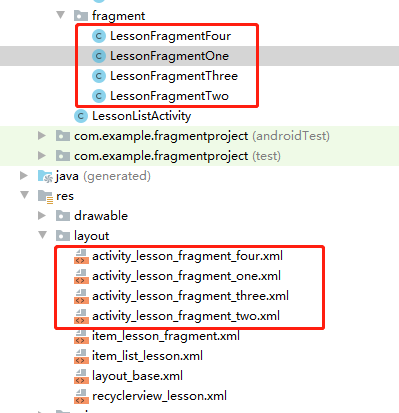Select the drawable folder label
Viewport: 399px width, 413px height.
pos(101,216)
